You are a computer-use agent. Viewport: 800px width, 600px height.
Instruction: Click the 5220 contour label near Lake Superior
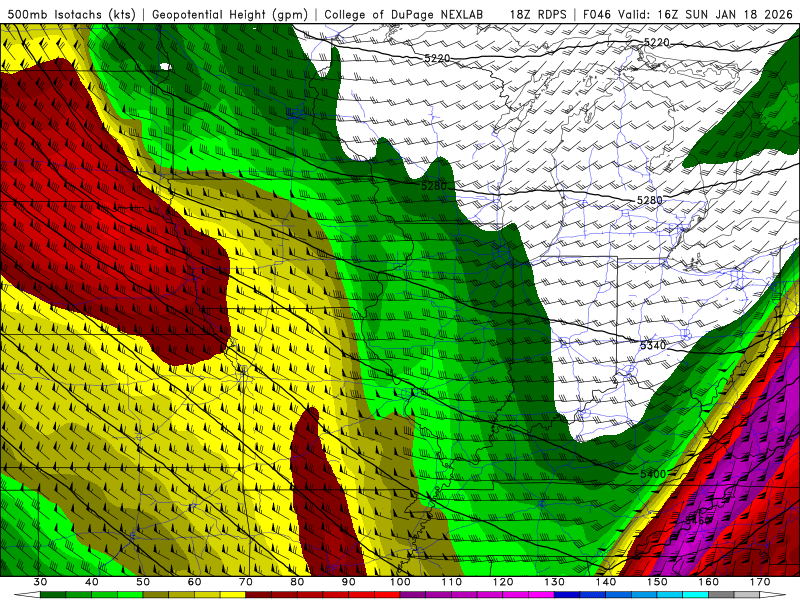[x=656, y=42]
